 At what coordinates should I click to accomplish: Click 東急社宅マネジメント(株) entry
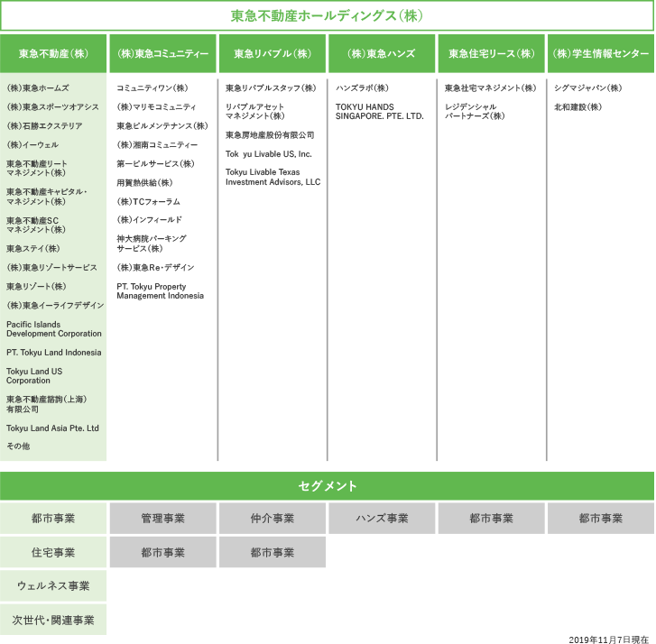click(x=490, y=87)
